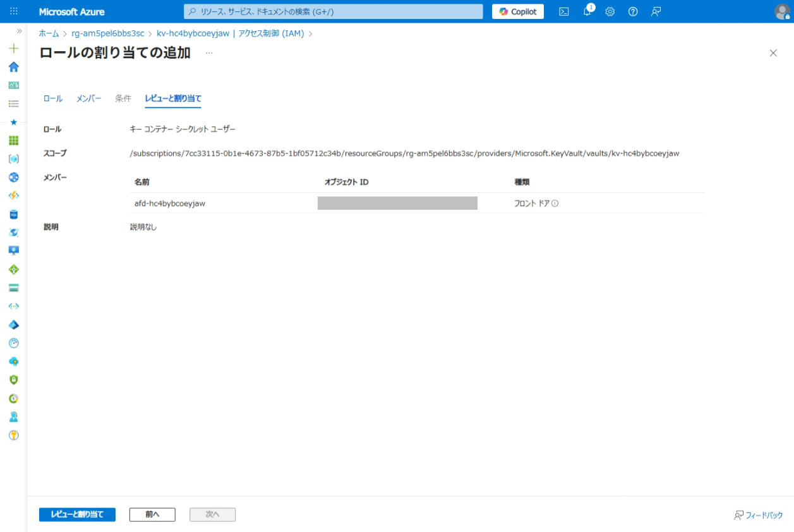
Task: Open Copilot from the top bar
Action: point(517,11)
